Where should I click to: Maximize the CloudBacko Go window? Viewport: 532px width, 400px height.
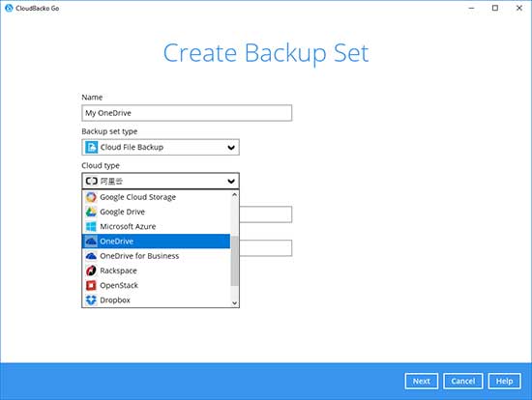[495, 8]
